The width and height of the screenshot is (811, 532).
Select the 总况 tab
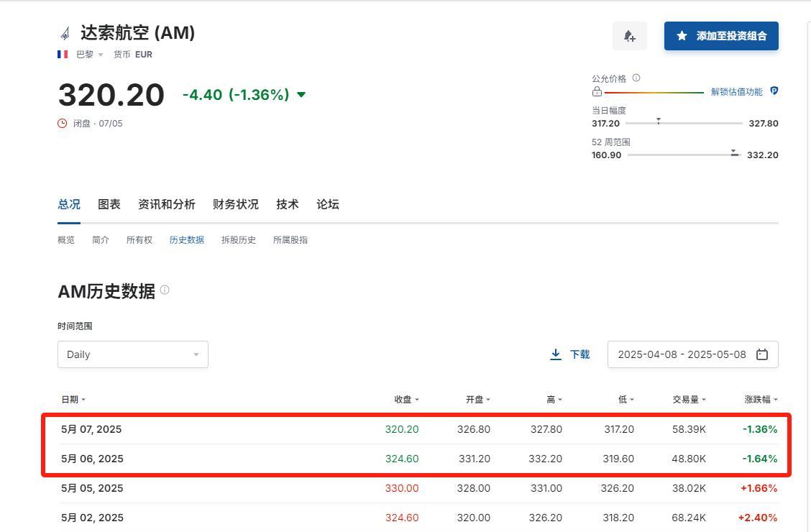69,204
